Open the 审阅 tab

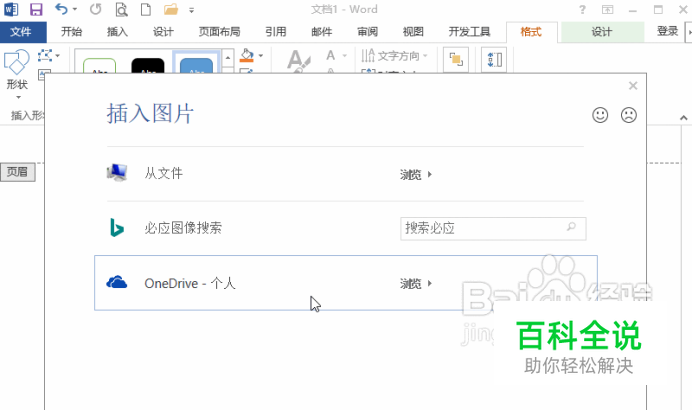(x=367, y=32)
